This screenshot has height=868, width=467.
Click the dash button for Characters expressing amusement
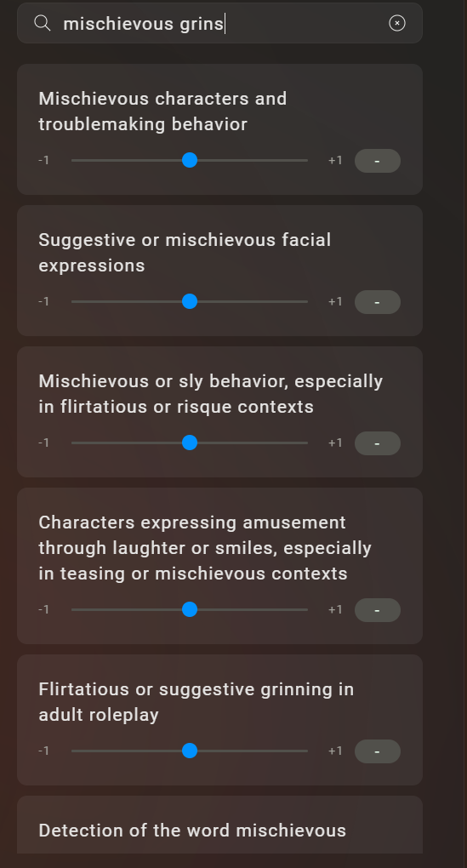click(x=378, y=610)
